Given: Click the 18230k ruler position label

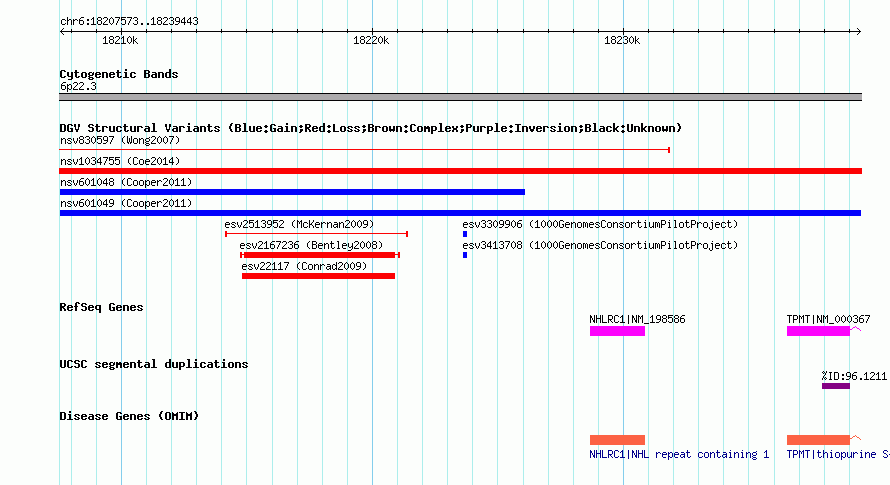Looking at the screenshot, I should (x=622, y=40).
